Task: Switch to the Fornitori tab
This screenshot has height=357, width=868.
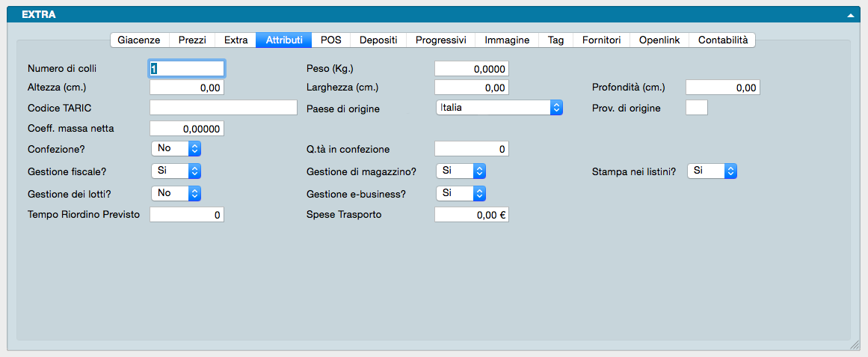Action: coord(601,40)
